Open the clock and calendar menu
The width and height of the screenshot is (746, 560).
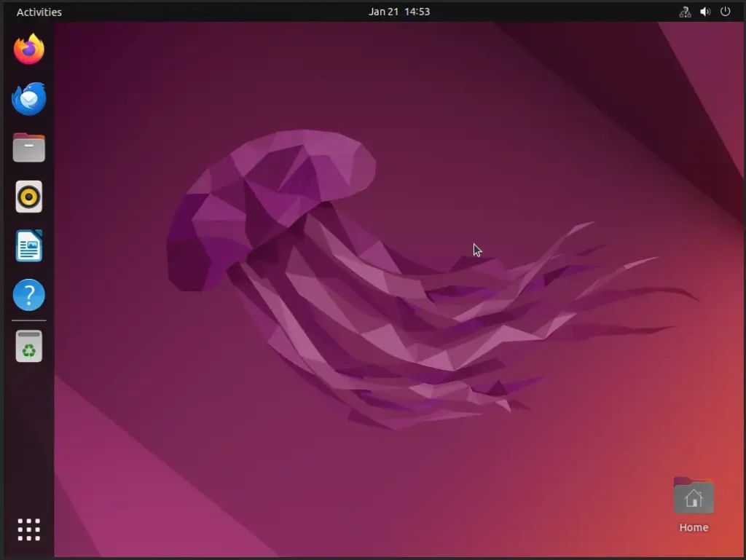[x=398, y=12]
